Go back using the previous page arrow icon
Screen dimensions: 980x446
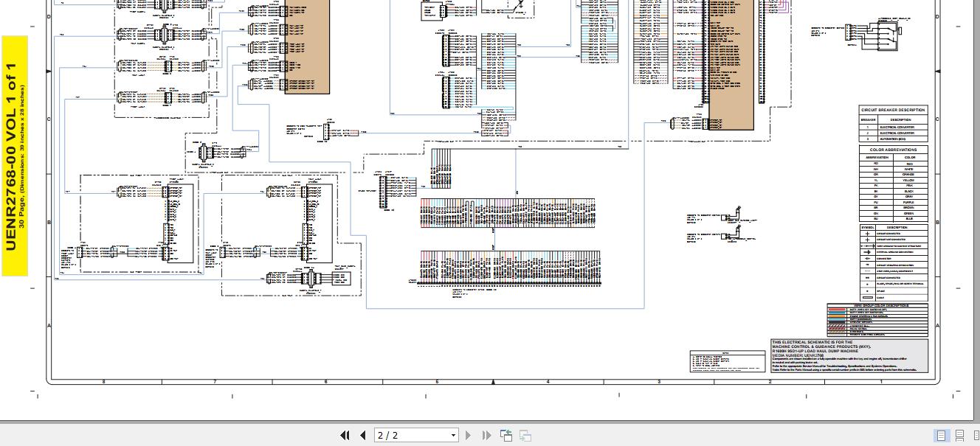tap(362, 435)
